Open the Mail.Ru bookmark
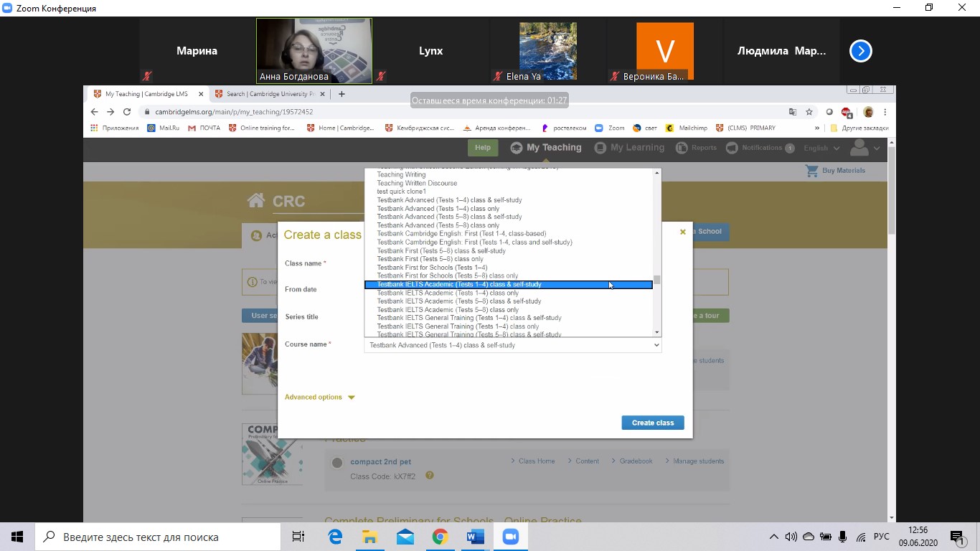The height and width of the screenshot is (551, 980). point(164,128)
